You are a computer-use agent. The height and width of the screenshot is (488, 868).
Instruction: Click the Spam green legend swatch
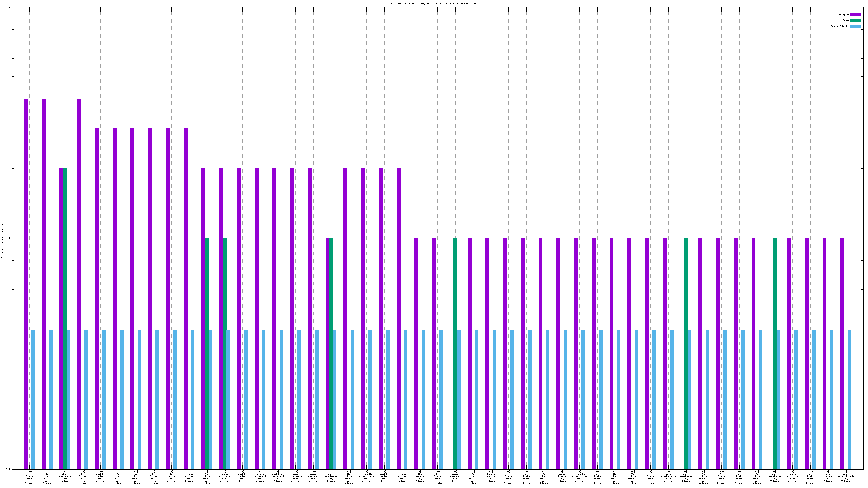pos(855,20)
